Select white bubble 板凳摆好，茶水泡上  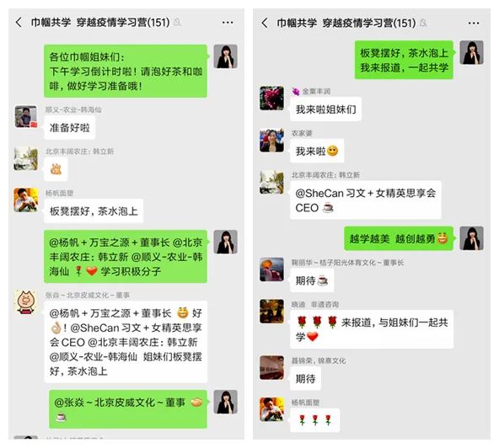[x=94, y=211]
